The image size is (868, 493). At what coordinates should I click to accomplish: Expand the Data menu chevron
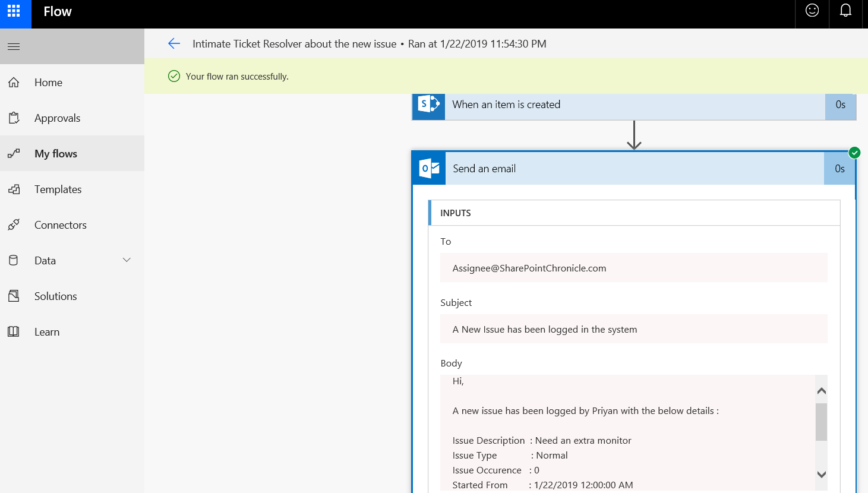point(127,260)
